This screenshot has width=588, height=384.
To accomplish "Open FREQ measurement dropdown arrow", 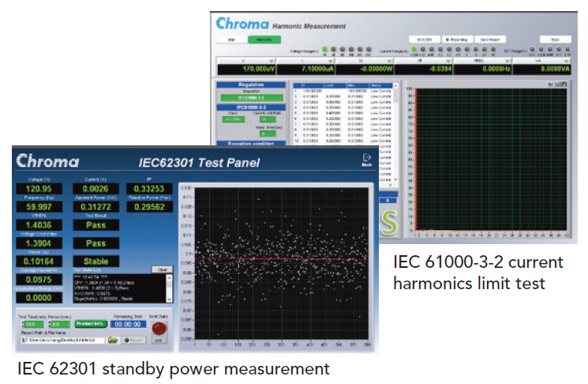I will click(507, 61).
